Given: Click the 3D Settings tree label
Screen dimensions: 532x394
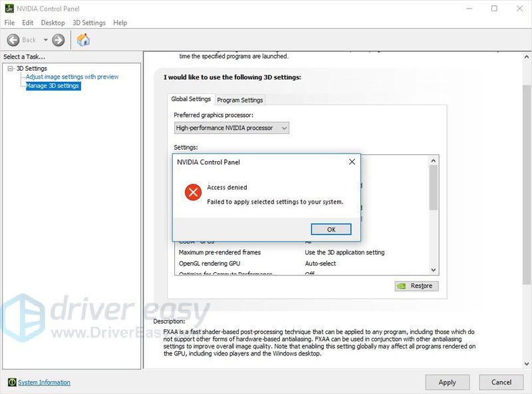Looking at the screenshot, I should (x=31, y=69).
